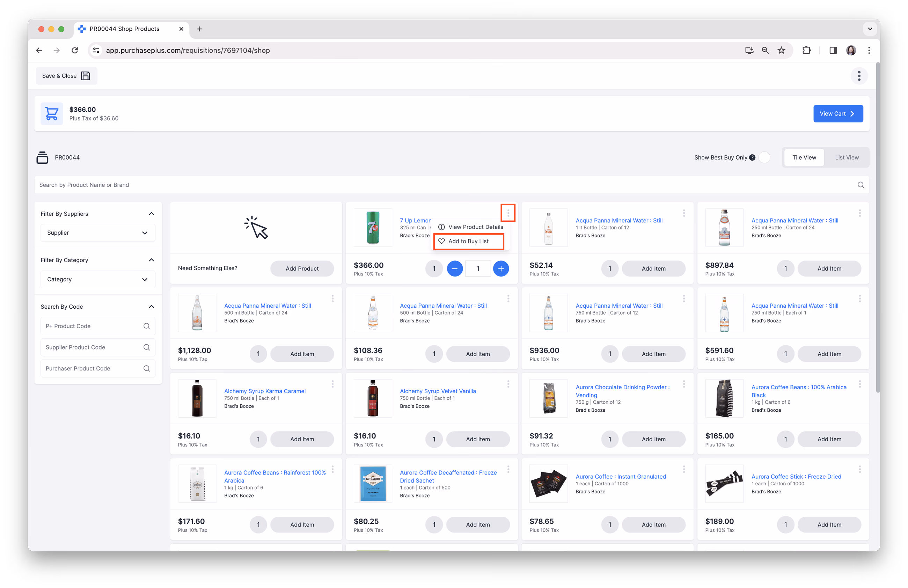
Task: Click the browser address bar URL
Action: click(188, 50)
